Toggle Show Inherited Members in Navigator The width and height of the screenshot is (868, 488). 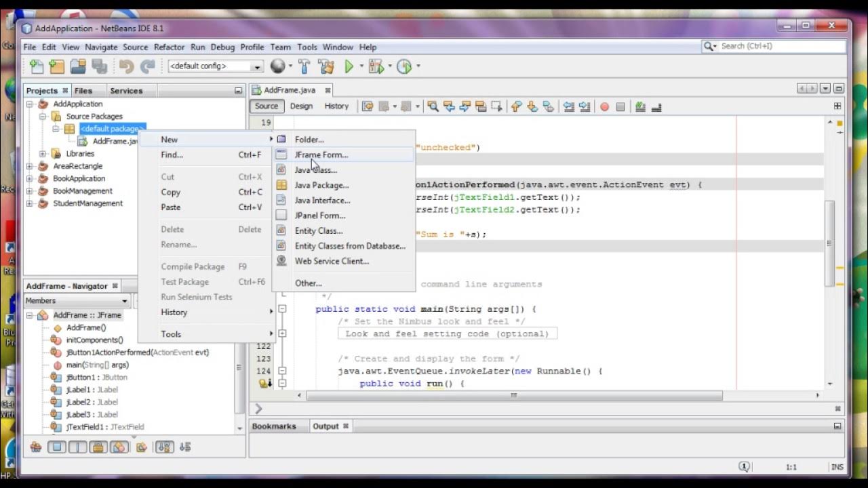[36, 447]
